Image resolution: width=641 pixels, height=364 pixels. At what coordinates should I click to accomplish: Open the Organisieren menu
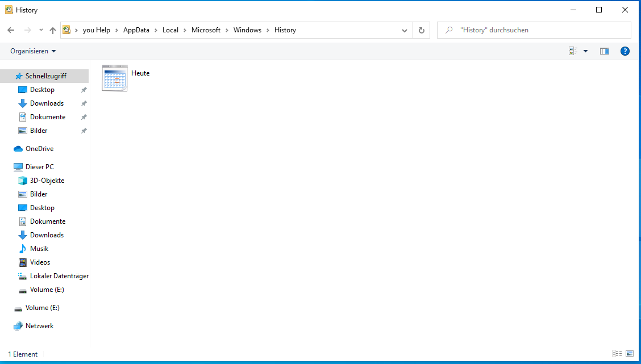[x=33, y=51]
